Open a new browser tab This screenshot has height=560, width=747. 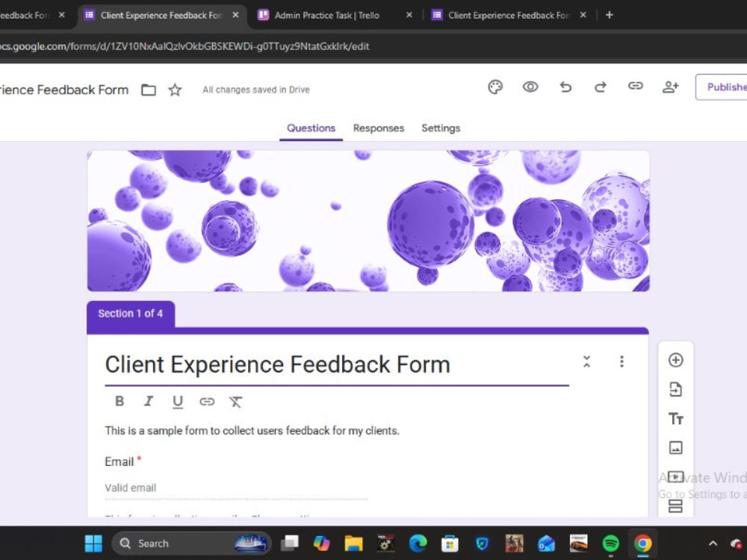tap(609, 15)
